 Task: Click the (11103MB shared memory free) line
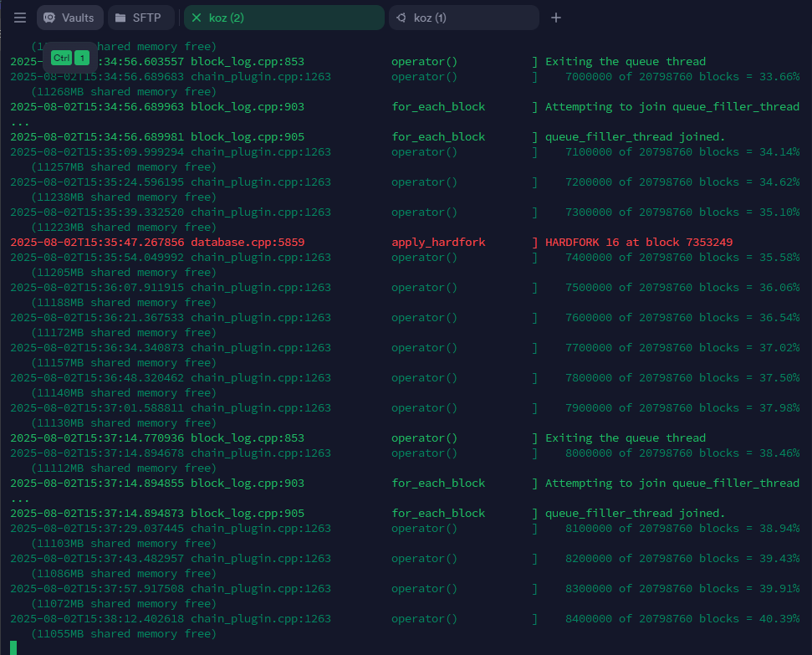pyautogui.click(x=124, y=544)
